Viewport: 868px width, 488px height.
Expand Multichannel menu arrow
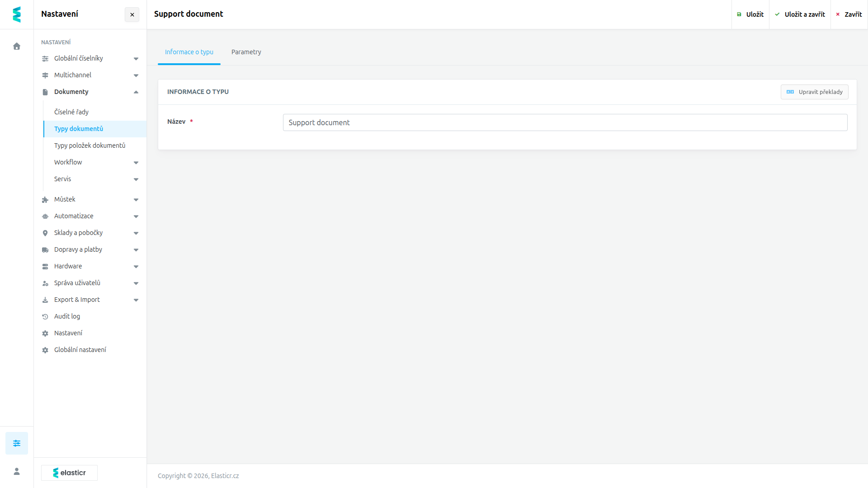tap(136, 75)
